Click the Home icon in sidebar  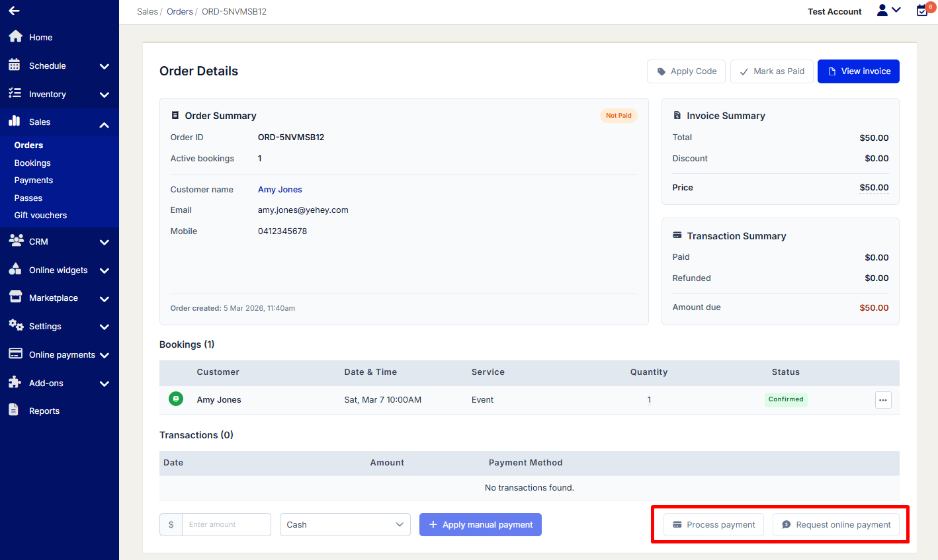click(15, 37)
